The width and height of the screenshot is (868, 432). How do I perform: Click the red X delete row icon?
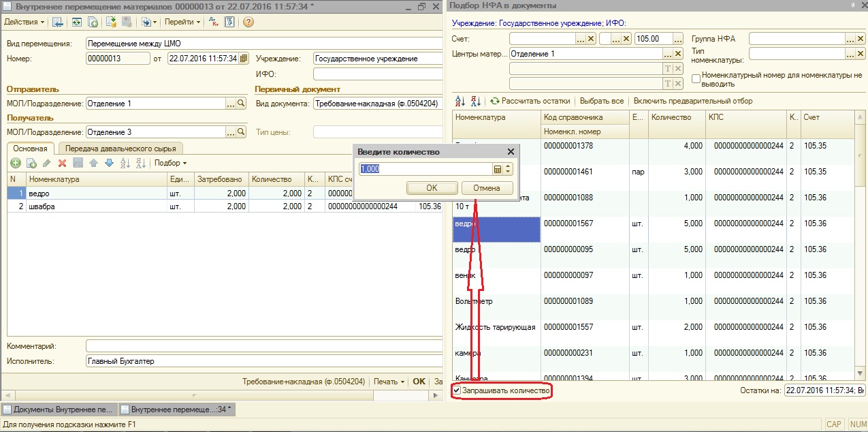pyautogui.click(x=62, y=163)
